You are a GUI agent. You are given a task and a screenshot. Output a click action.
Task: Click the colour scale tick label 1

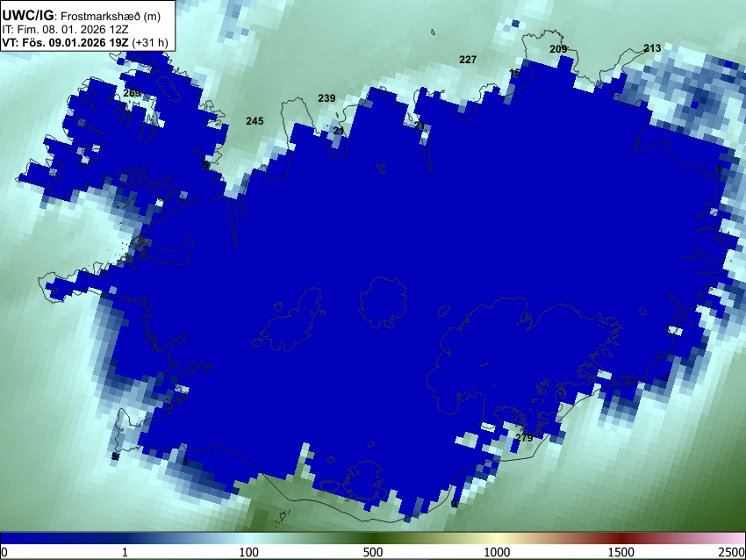(x=125, y=552)
